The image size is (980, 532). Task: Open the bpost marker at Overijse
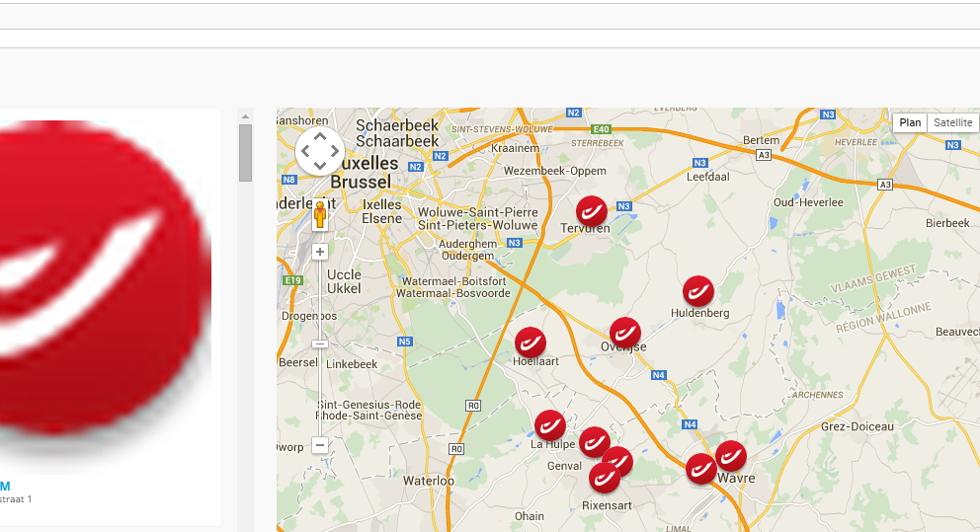pyautogui.click(x=624, y=333)
